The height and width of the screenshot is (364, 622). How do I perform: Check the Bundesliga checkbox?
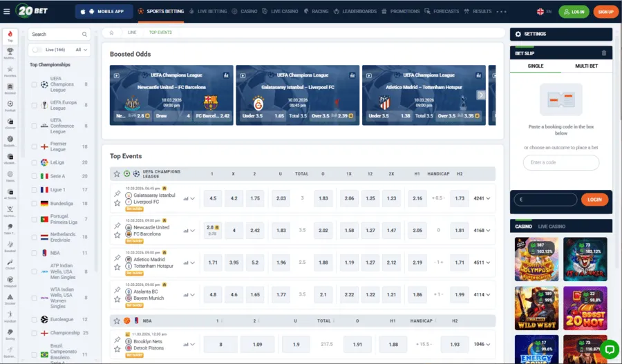click(34, 203)
